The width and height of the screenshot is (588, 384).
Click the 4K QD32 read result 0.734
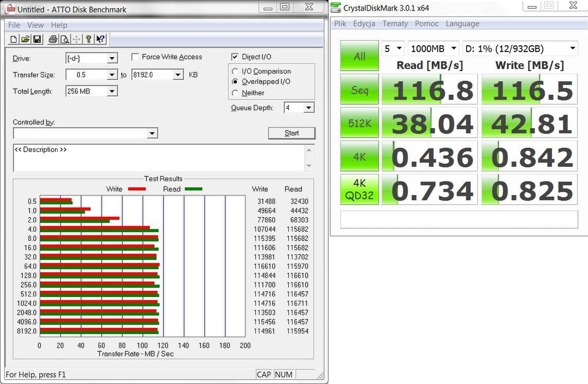pos(429,189)
